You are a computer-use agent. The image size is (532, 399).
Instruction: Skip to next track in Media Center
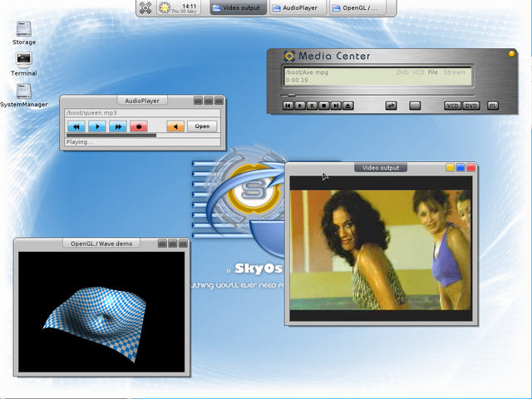[x=336, y=106]
